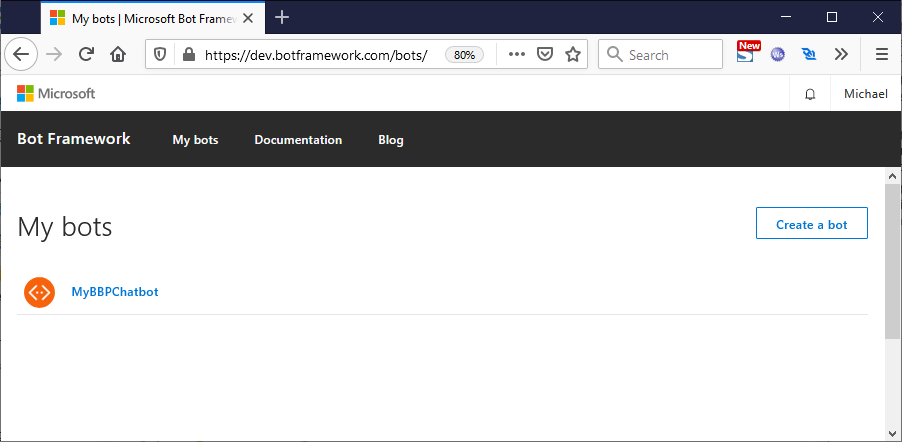Screen dimensions: 902x442
Task: Expand more toolbar items double chevron
Action: pyautogui.click(x=841, y=55)
